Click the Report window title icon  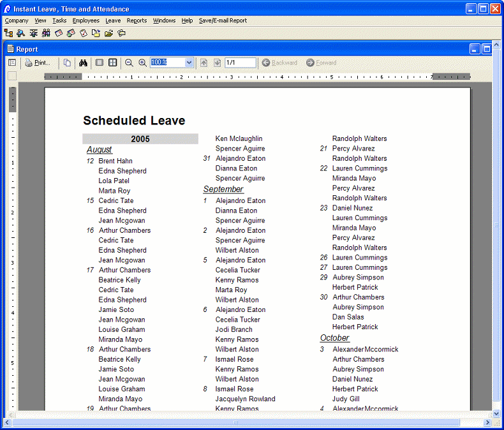(10, 49)
